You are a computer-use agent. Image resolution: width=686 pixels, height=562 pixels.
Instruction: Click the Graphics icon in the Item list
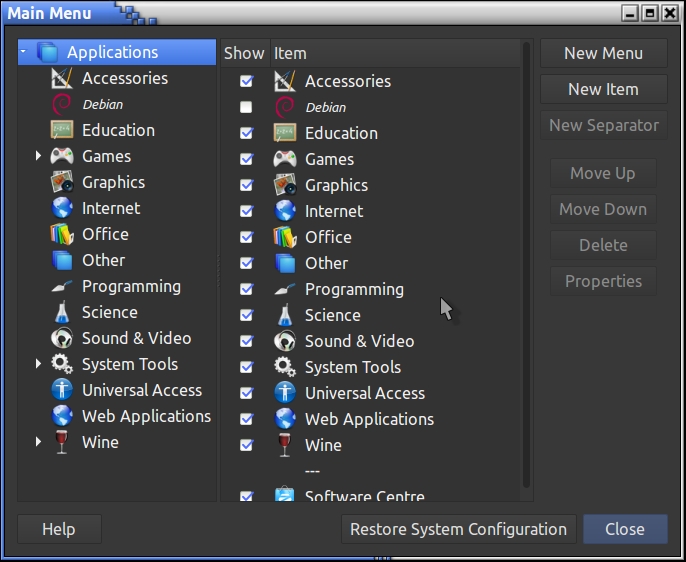[x=285, y=185]
